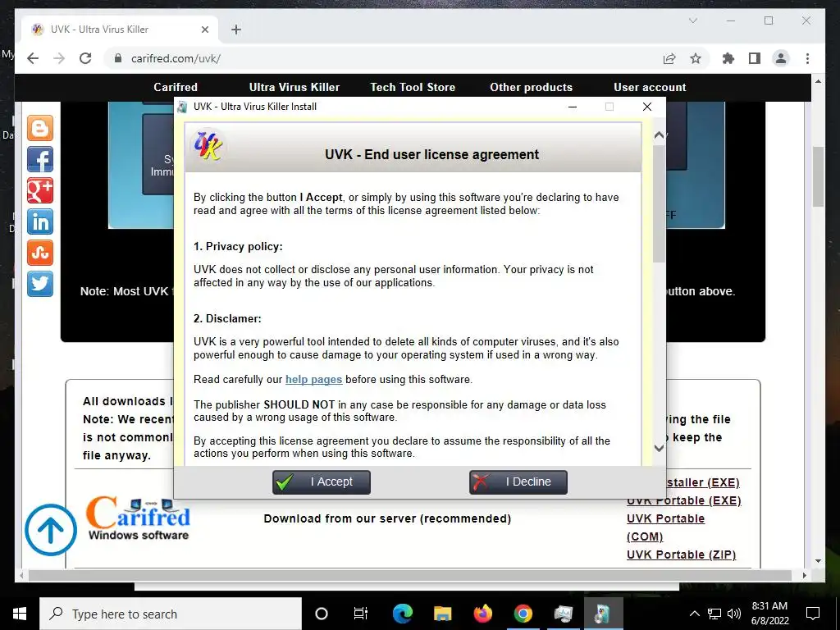Click the Carifred Windows software logo
Viewport: 840px width, 630px height.
click(x=138, y=518)
